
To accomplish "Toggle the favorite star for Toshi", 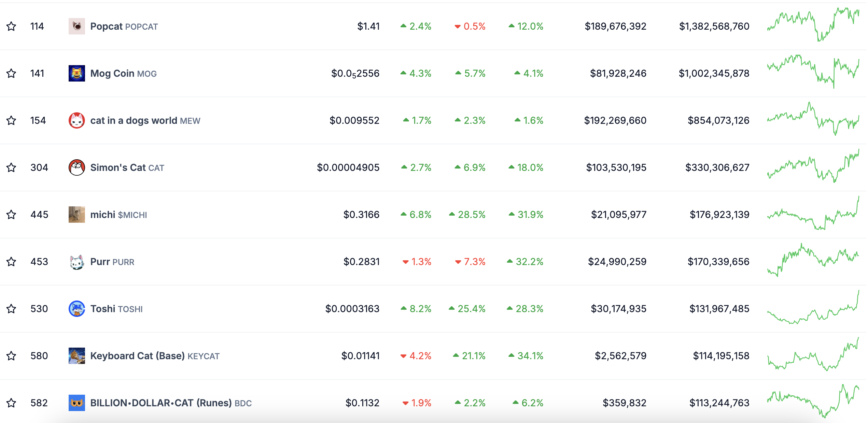I will coord(11,309).
